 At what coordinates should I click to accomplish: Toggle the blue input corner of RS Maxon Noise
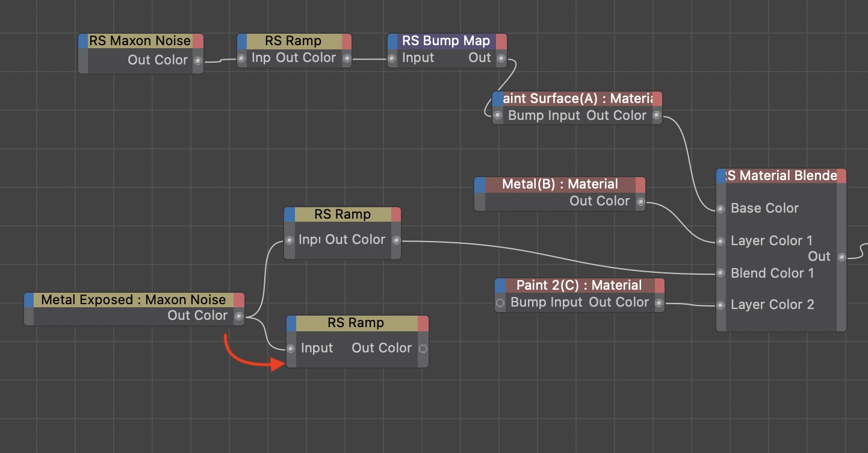(84, 41)
